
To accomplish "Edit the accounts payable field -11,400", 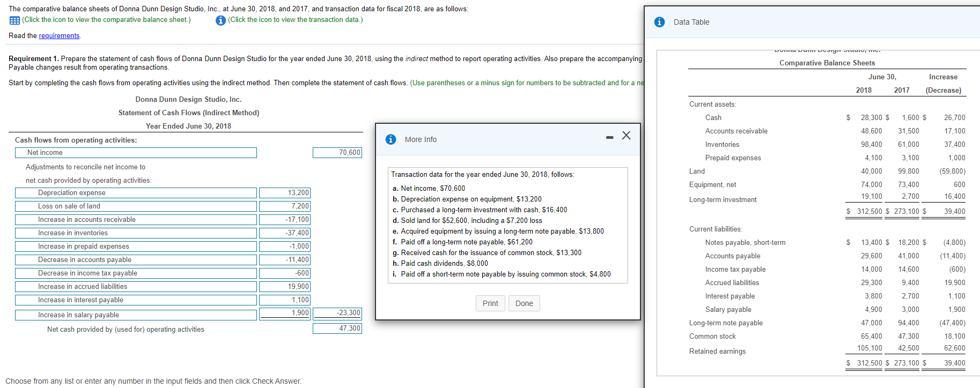I will click(x=285, y=260).
